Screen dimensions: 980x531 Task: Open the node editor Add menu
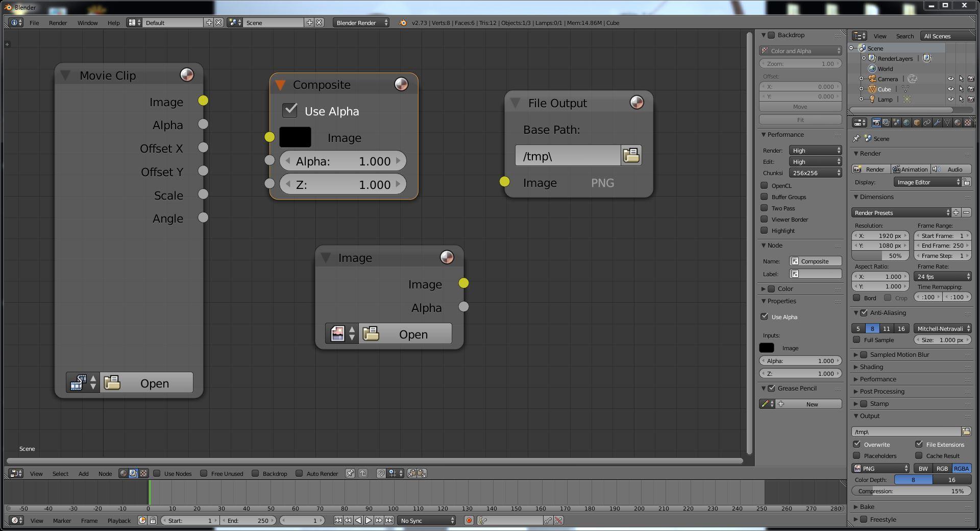coord(84,473)
